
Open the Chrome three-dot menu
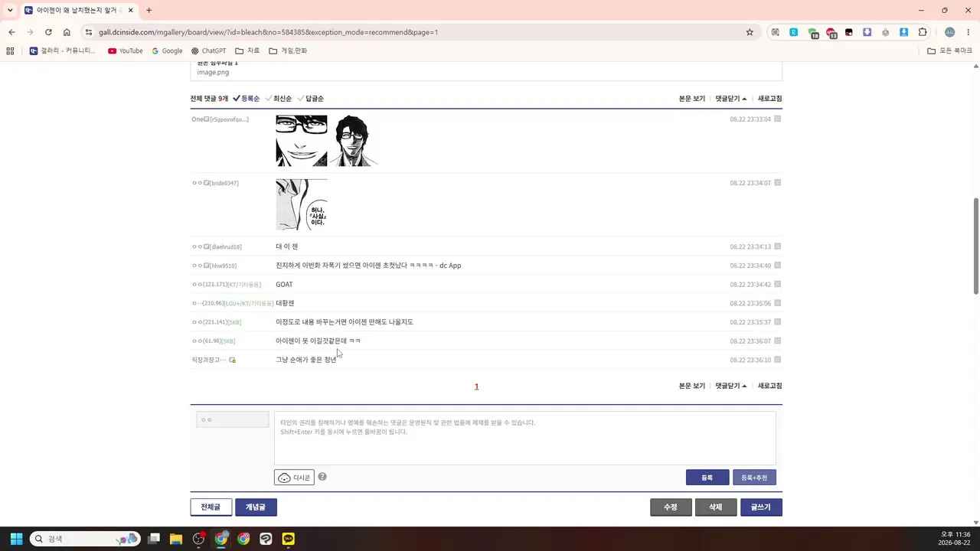967,32
